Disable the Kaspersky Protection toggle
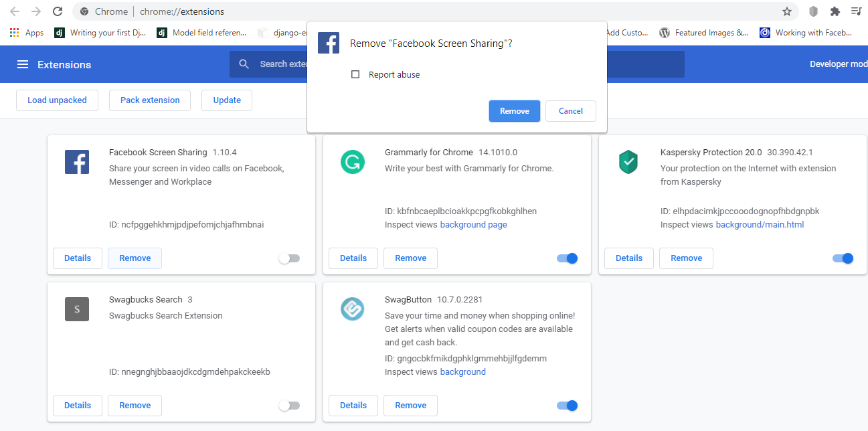 point(843,258)
